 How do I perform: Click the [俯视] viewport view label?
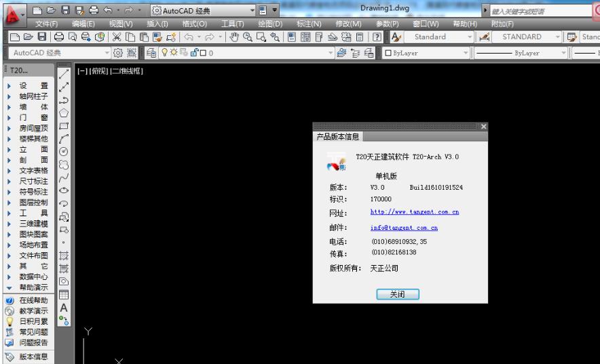[99, 70]
